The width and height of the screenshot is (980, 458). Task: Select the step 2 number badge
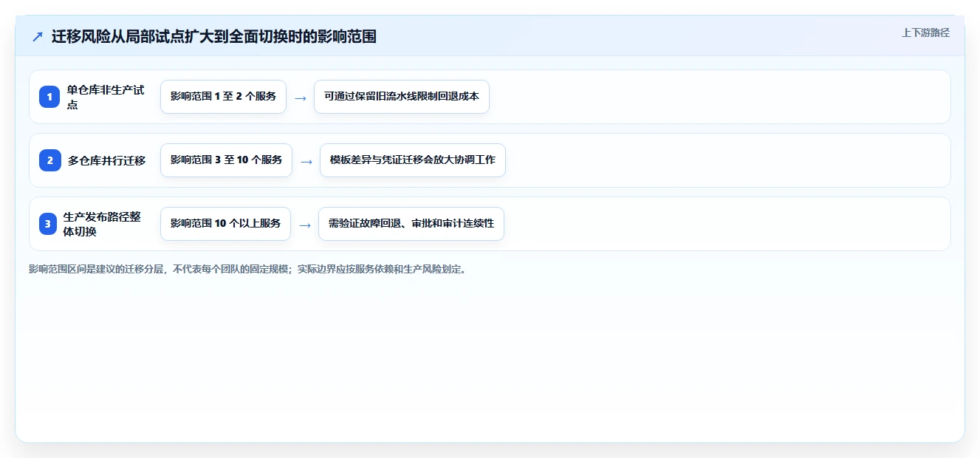(x=49, y=160)
